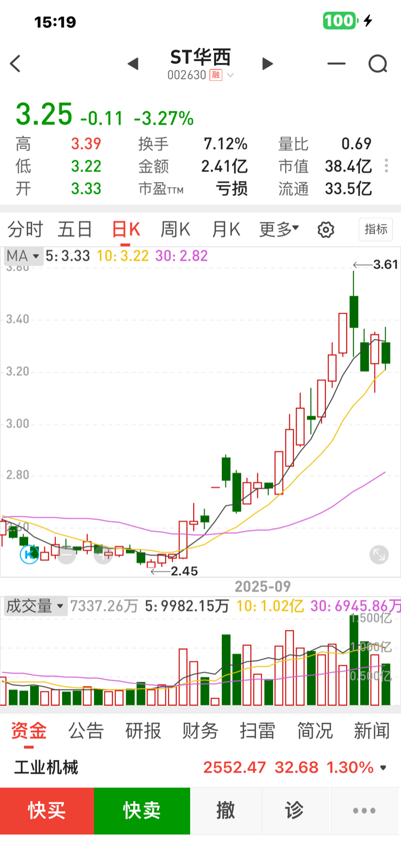Tap status bar time 15:19
Viewport: 401px width, 868px height.
tap(55, 22)
